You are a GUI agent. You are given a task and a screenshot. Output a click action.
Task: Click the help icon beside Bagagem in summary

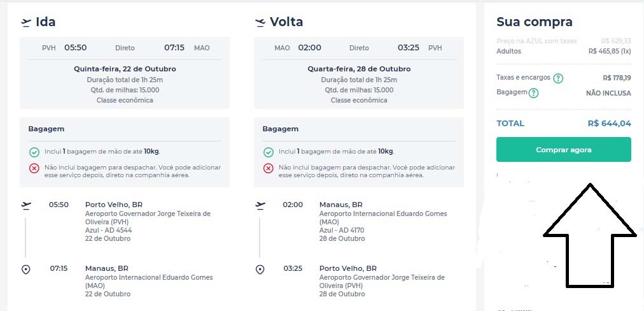click(x=533, y=93)
